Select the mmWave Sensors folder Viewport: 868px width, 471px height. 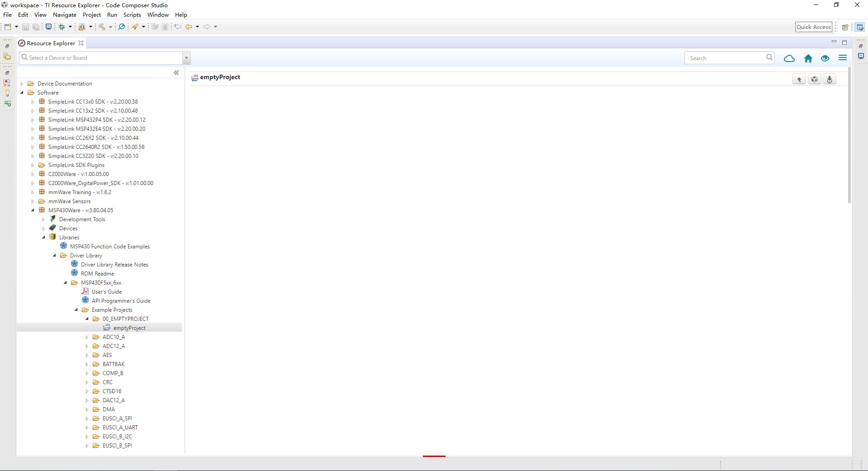coord(69,201)
